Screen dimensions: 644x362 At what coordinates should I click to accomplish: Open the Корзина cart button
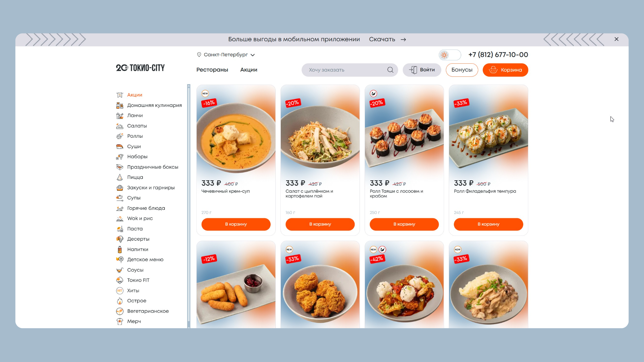click(x=505, y=70)
